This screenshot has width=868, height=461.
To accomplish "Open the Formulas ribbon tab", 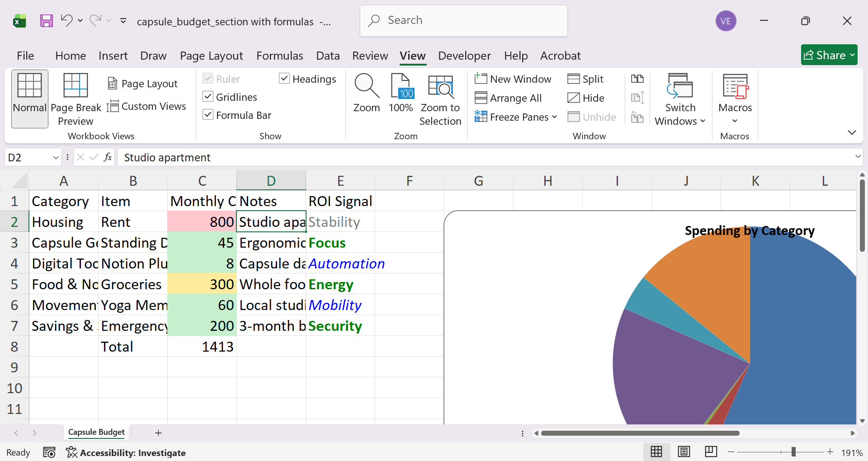I will [x=279, y=56].
